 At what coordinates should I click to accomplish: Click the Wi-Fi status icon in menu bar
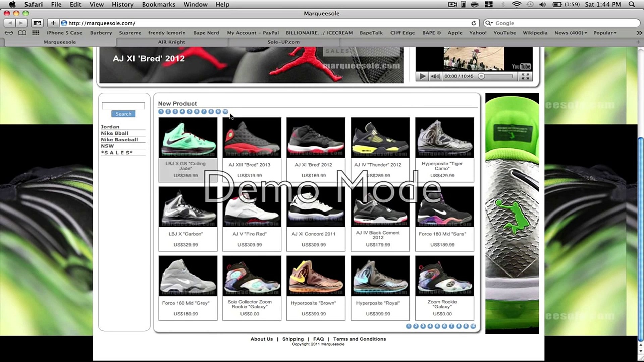point(517,4)
